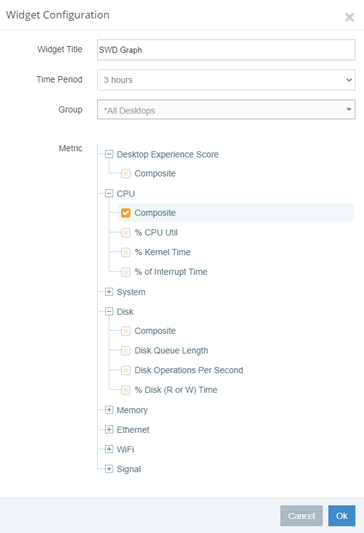The width and height of the screenshot is (364, 533).
Task: Expand the Ethernet tree node
Action: [x=109, y=430]
